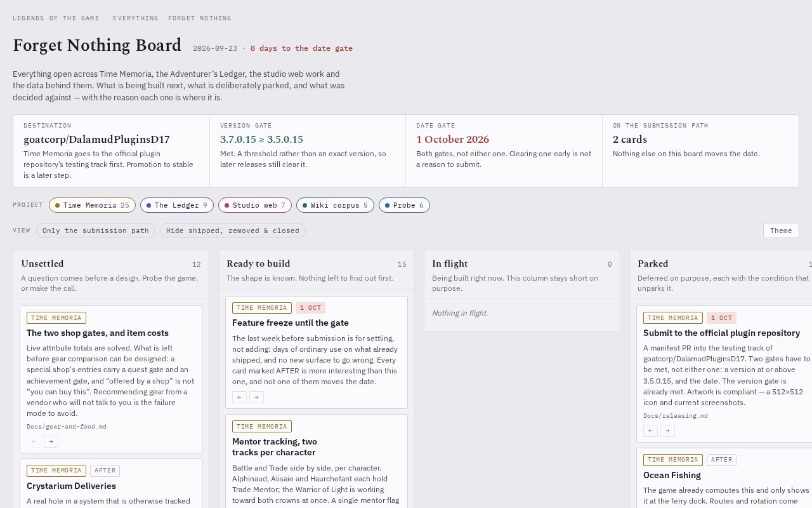Click the '1 OCT' badge on Submit card

point(721,318)
